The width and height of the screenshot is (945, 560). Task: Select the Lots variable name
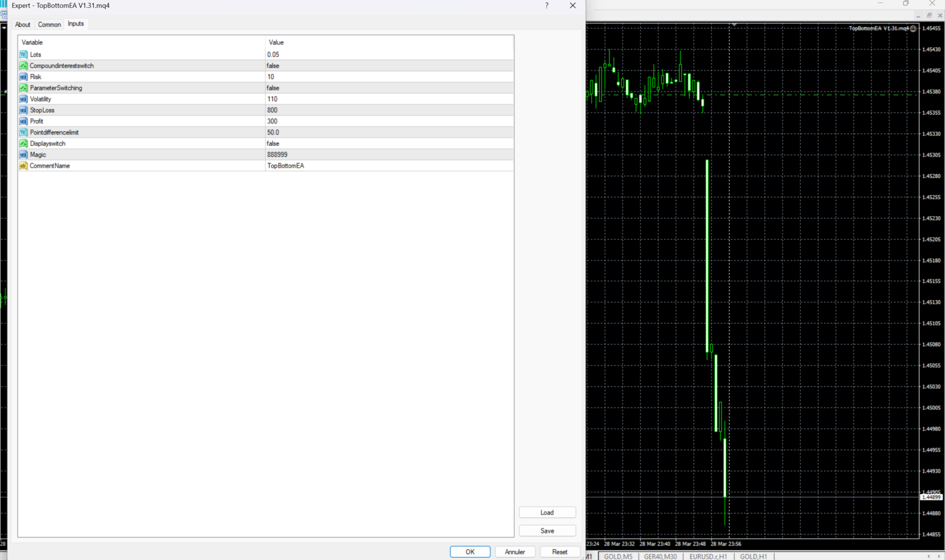(x=35, y=54)
